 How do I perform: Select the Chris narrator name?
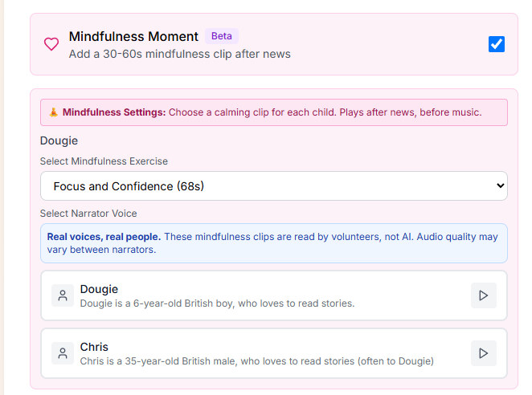[94, 347]
